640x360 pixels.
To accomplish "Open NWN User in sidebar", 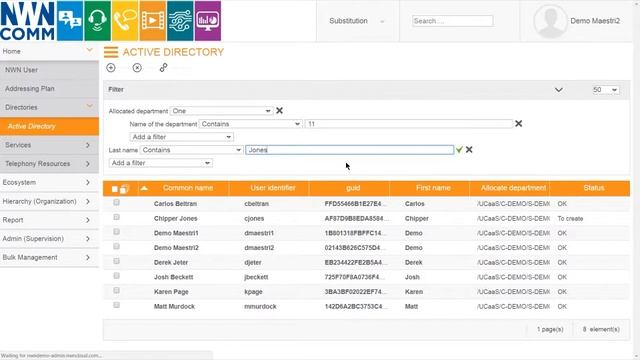I will coord(49,70).
